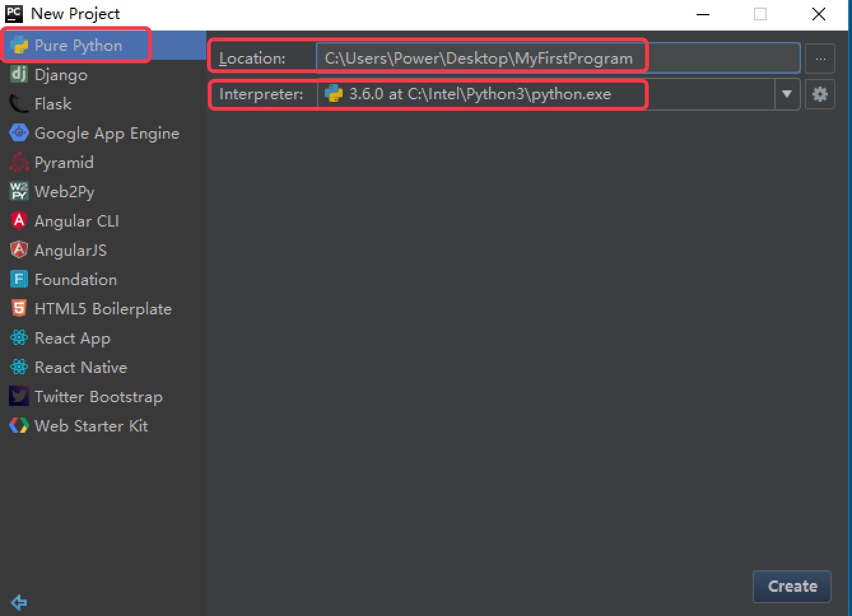852x616 pixels.
Task: Click the blue back arrow icon
Action: click(19, 601)
